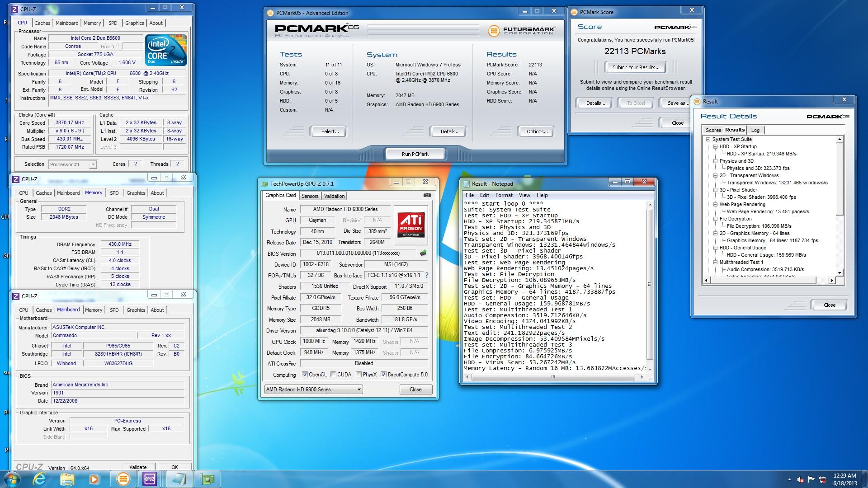Image resolution: width=868 pixels, height=488 pixels.
Task: Click the GPU-Z camera screenshot icon
Action: 427,195
